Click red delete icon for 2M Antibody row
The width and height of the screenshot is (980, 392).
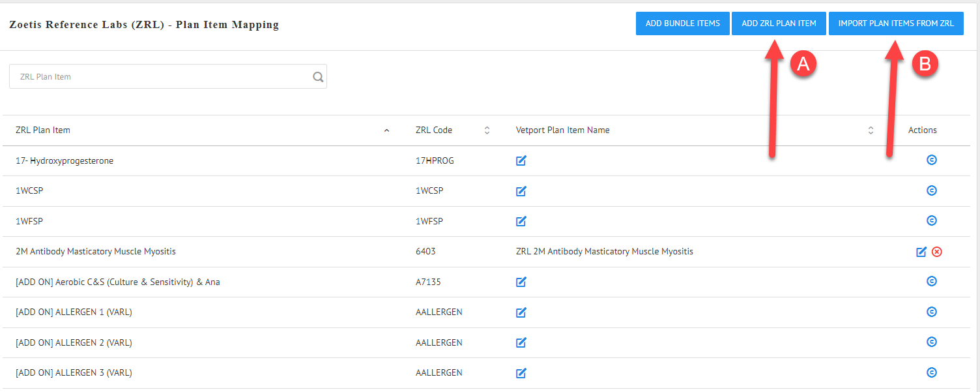pos(937,252)
